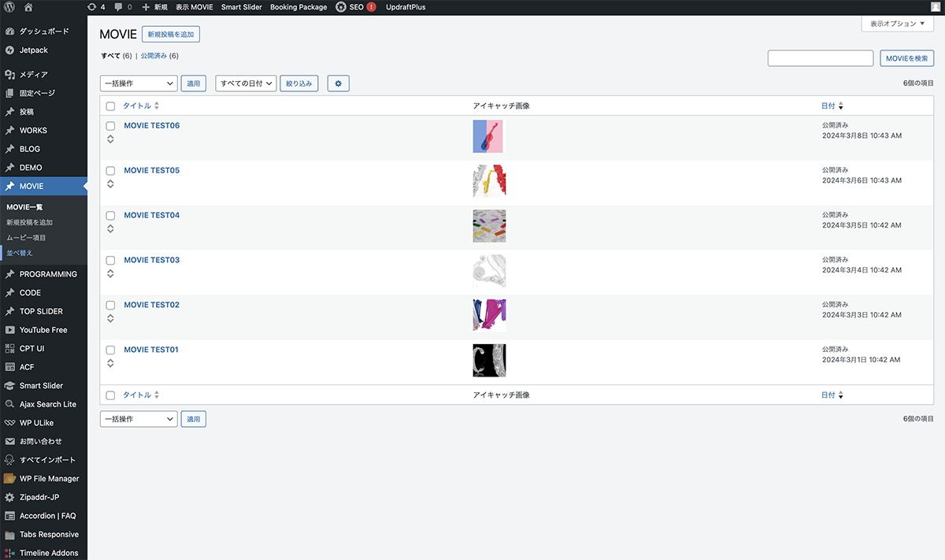Click the MOVIE TEST06 violin thumbnail
Viewport: 945px width, 560px height.
click(487, 136)
